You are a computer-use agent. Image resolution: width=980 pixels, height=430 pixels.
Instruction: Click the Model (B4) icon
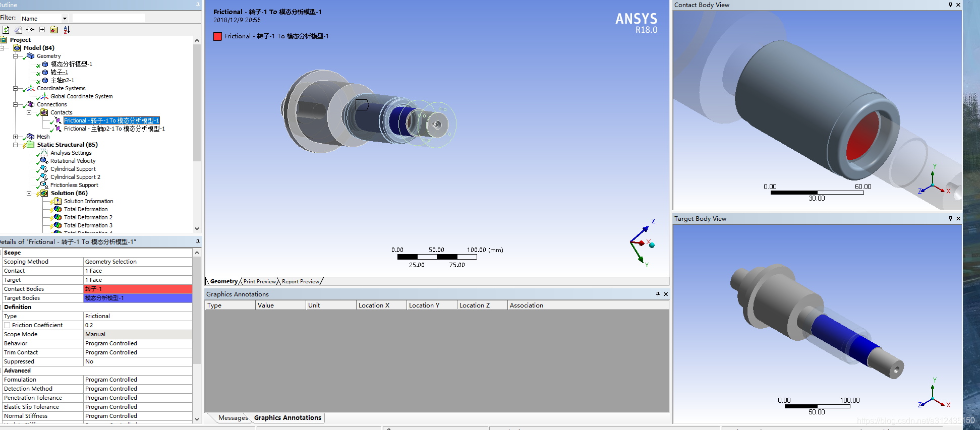[x=17, y=48]
